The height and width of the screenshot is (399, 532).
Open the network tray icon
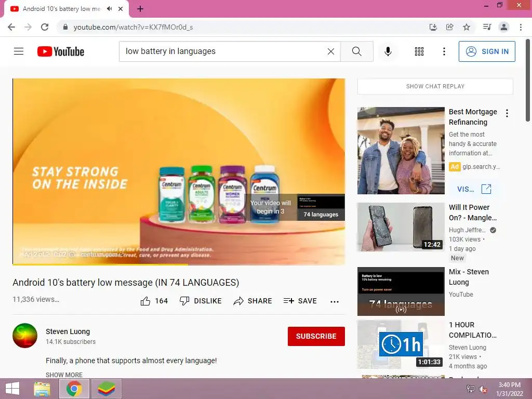tap(470, 389)
